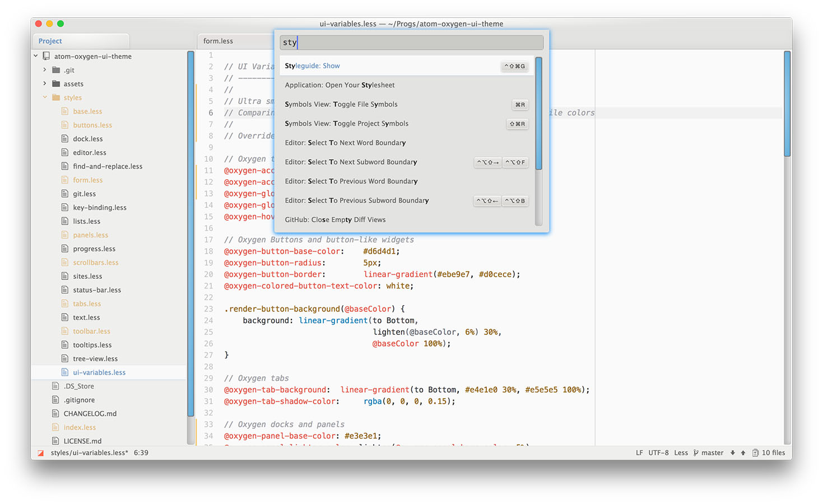Click the file icon beside LICENSE.md
The width and height of the screenshot is (823, 504).
[x=55, y=441]
